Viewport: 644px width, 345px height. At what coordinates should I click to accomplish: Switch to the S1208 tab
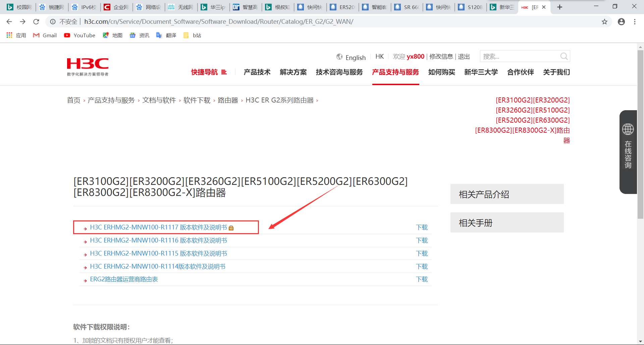pos(471,7)
